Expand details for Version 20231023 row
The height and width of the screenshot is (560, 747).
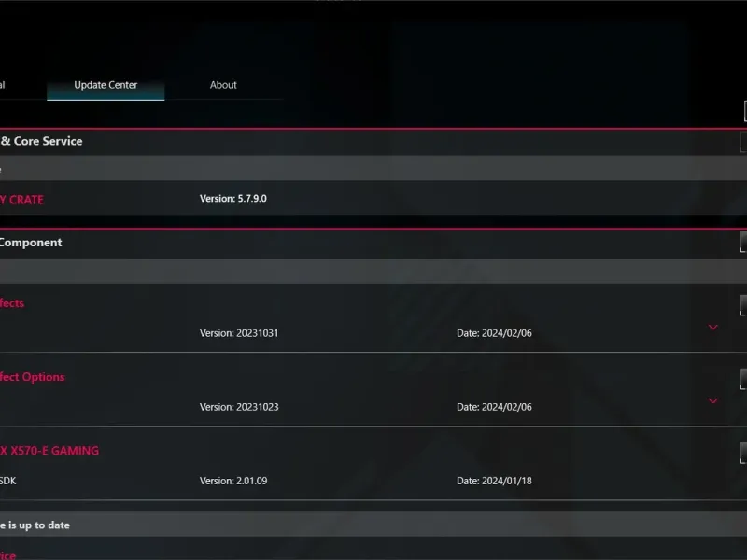click(712, 401)
